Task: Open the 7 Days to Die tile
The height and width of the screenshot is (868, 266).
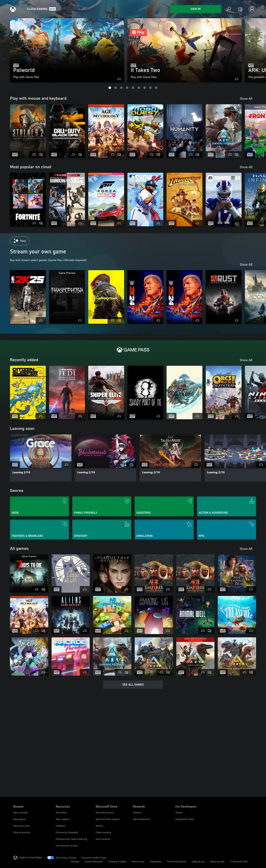Action: click(x=29, y=573)
